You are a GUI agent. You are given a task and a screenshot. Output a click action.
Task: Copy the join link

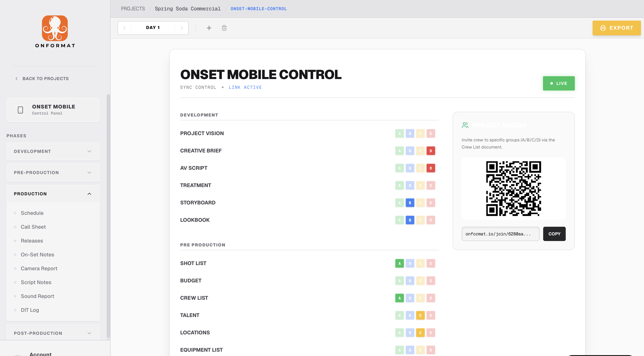coord(554,234)
